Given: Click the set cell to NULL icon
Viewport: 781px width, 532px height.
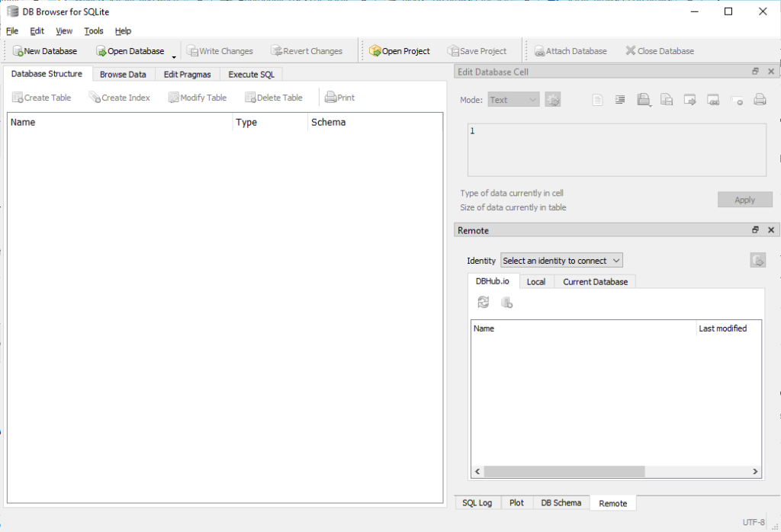Looking at the screenshot, I should pyautogui.click(x=737, y=100).
